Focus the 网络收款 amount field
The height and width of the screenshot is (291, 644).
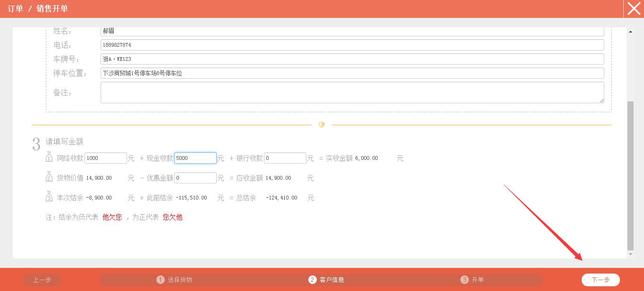[x=106, y=158]
